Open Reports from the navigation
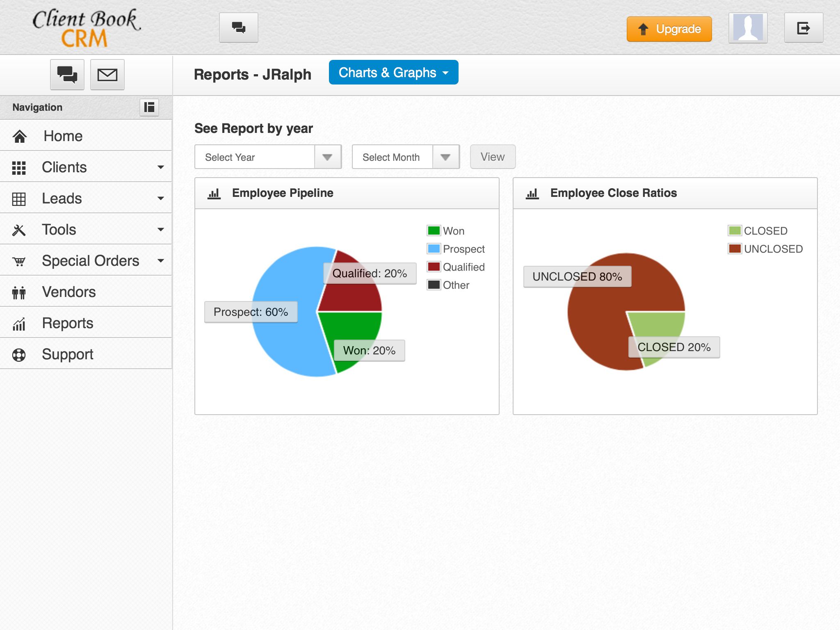 67,323
